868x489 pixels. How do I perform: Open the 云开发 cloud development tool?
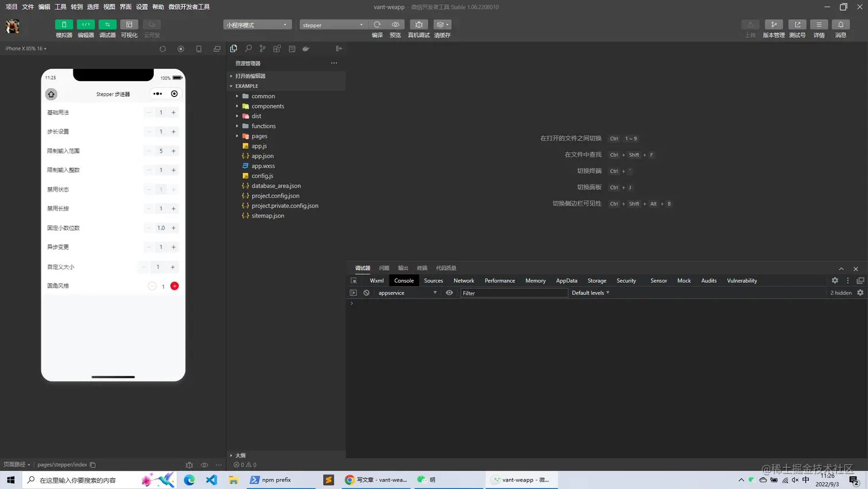click(x=152, y=25)
